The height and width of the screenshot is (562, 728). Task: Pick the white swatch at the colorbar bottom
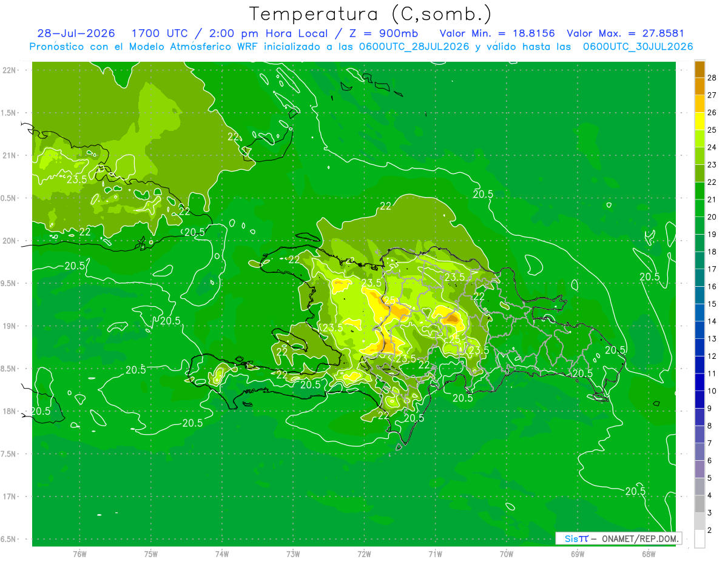699,539
